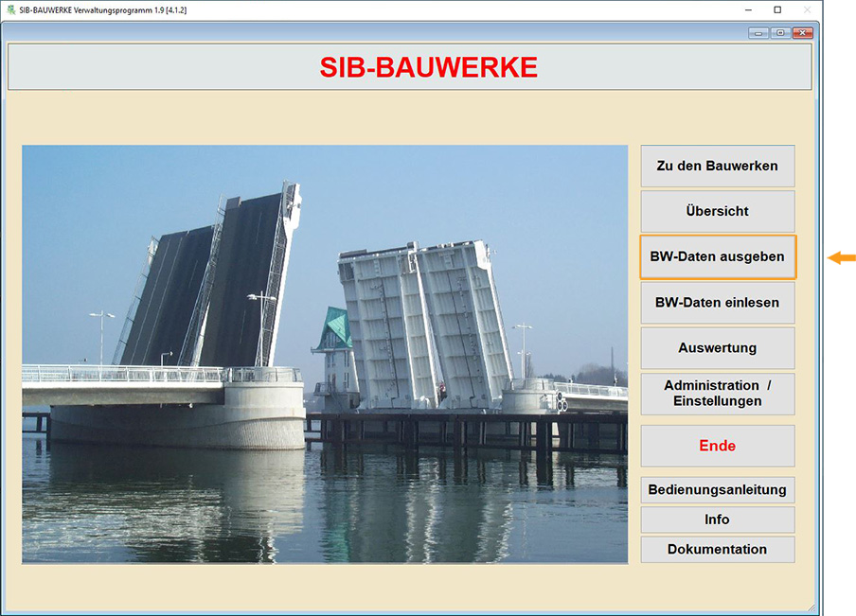Minimize the outer Verwaltungsprogramm window

[x=747, y=9]
